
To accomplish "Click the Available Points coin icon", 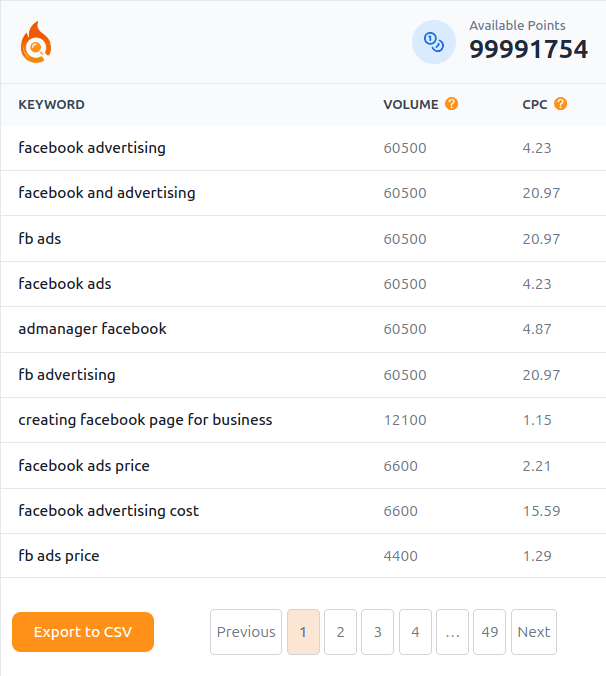I will pos(434,42).
